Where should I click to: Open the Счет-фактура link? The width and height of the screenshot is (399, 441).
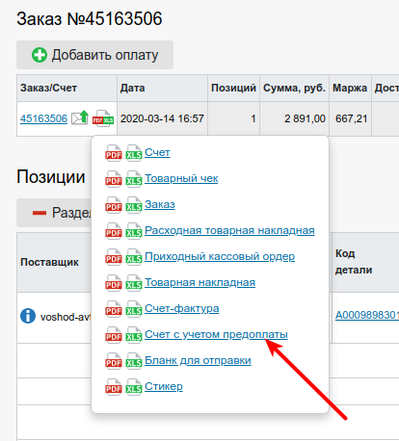[182, 308]
